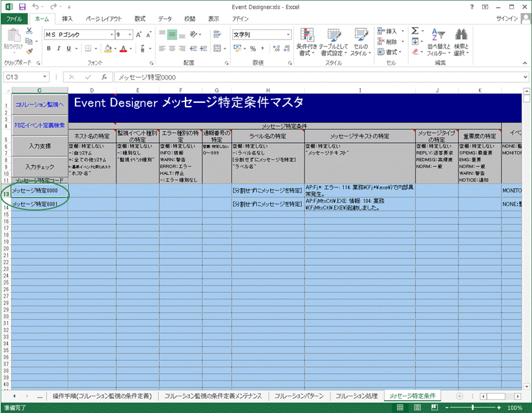The image size is (532, 413).
Task: Add a new sheet with the plus button
Action: (x=460, y=396)
